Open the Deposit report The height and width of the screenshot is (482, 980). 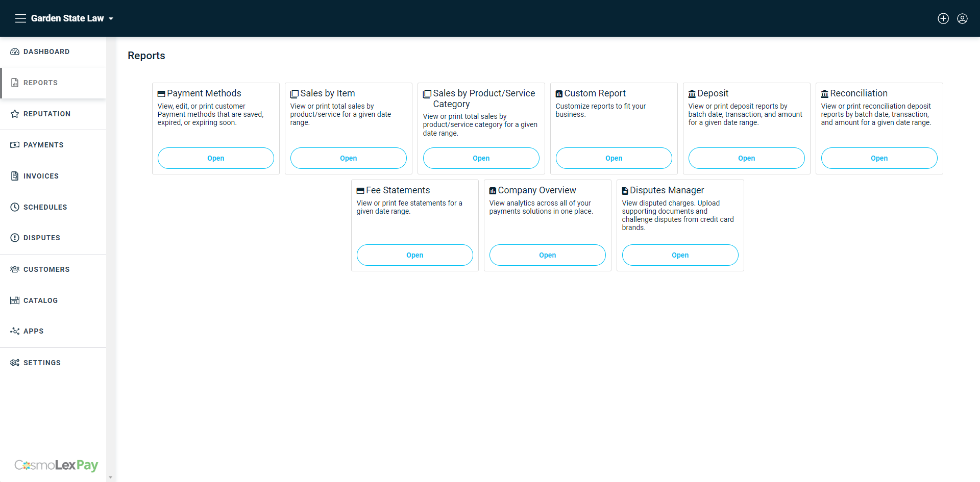coord(747,158)
